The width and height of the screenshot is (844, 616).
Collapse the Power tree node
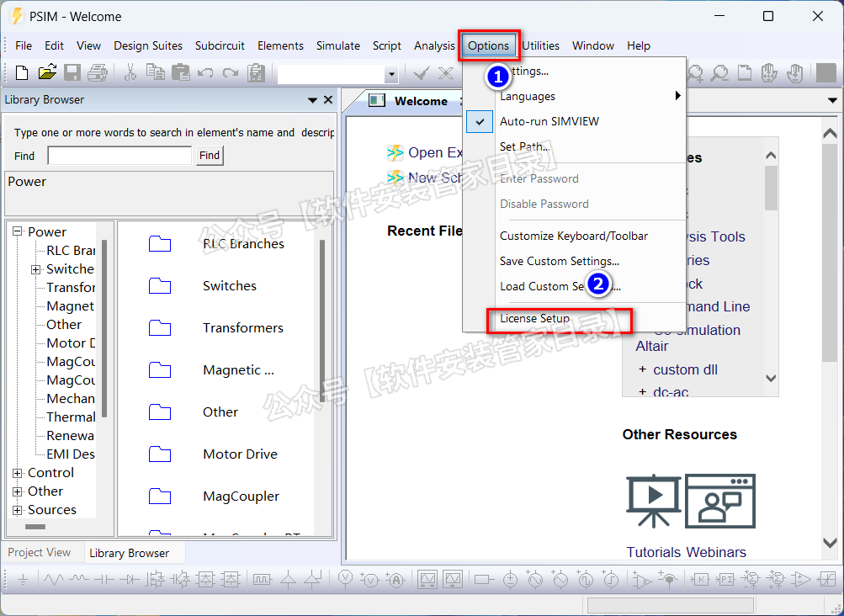(18, 231)
